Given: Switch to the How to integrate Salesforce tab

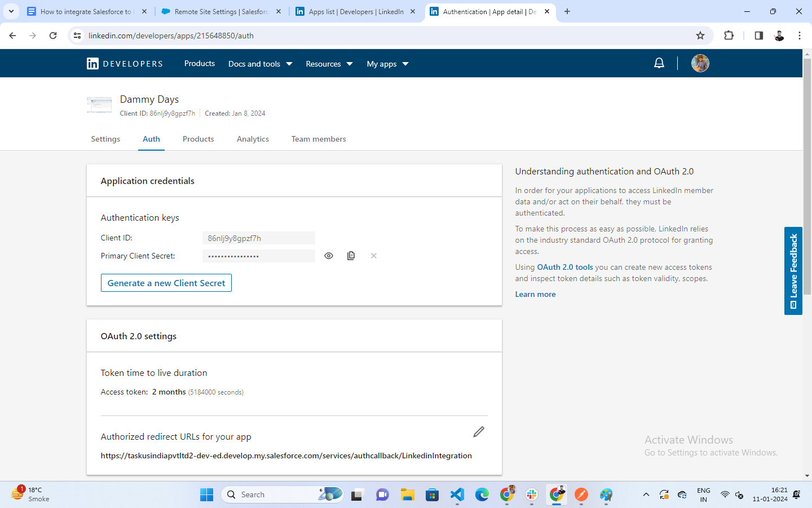Looking at the screenshot, I should tap(87, 11).
